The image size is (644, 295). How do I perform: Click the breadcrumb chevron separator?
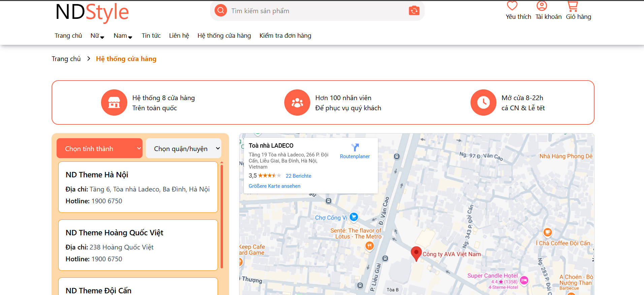[89, 59]
